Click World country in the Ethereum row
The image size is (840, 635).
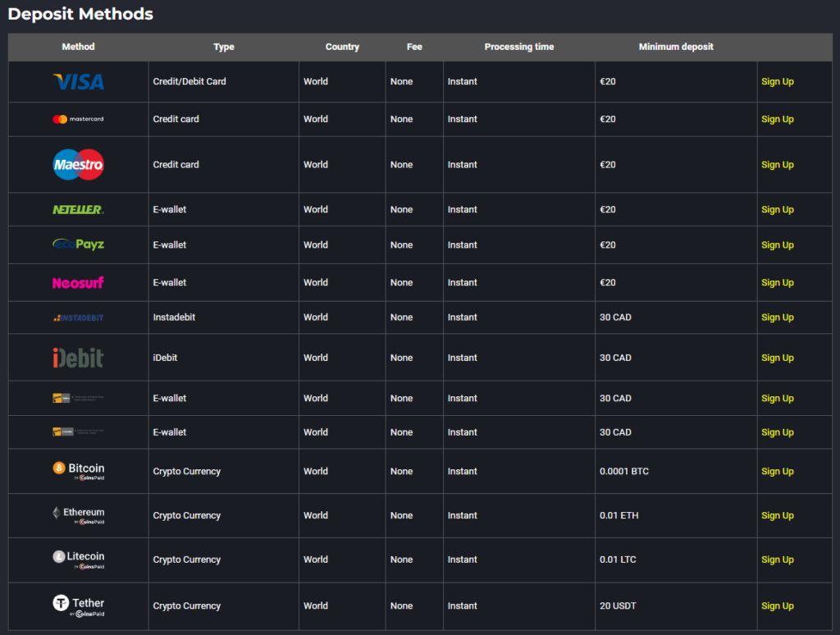pyautogui.click(x=316, y=515)
